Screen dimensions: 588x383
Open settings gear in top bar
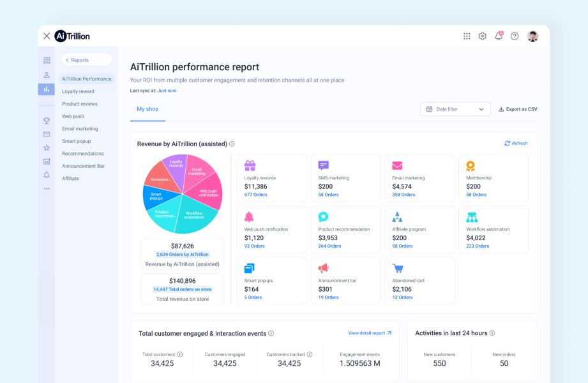pos(483,36)
